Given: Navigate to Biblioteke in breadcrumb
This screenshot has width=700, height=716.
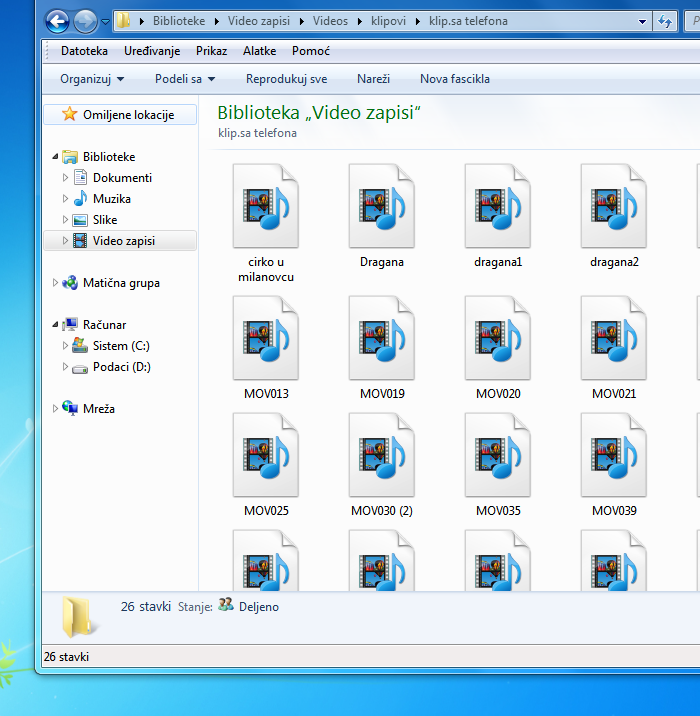Looking at the screenshot, I should tap(179, 21).
